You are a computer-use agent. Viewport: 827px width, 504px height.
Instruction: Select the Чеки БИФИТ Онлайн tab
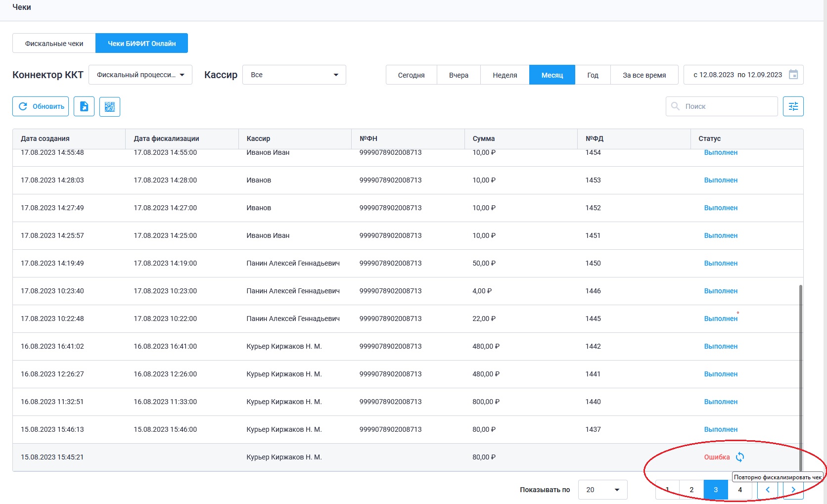[141, 43]
